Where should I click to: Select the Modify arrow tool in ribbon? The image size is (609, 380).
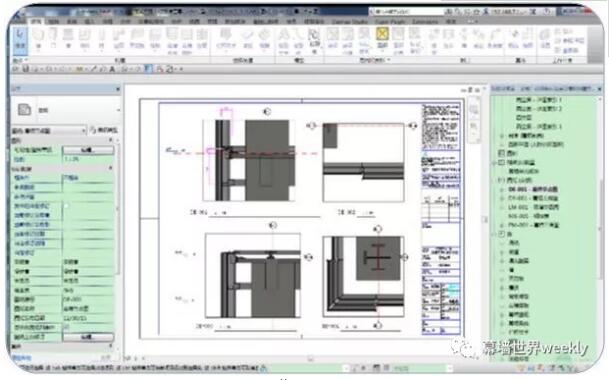20,41
